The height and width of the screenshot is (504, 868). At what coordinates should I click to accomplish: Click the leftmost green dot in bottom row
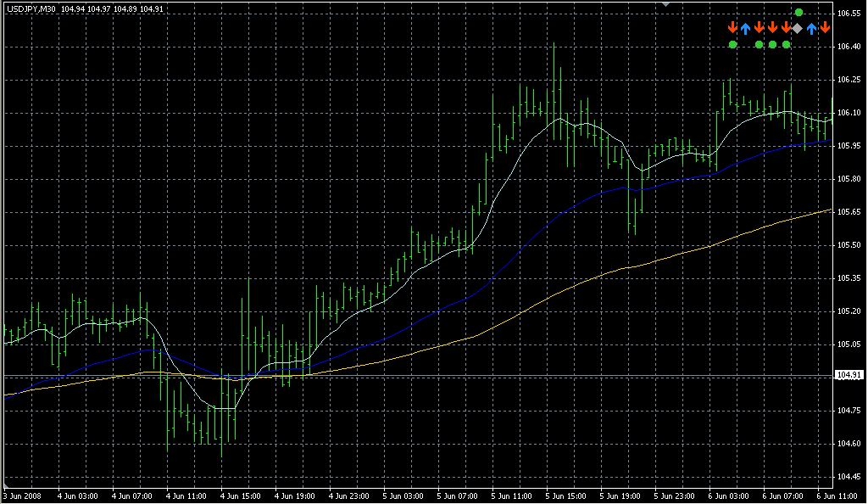point(732,44)
